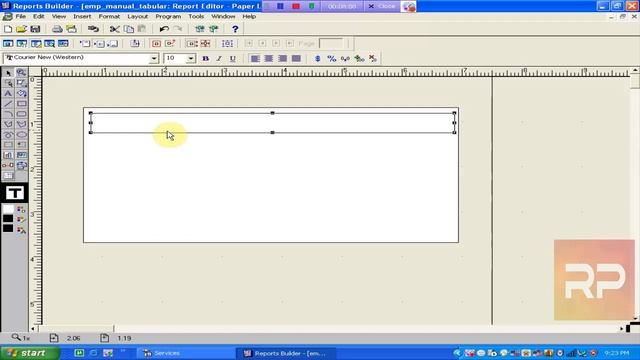Screen dimensions: 640x360
Task: Select the Line drawing tool
Action: [8, 104]
